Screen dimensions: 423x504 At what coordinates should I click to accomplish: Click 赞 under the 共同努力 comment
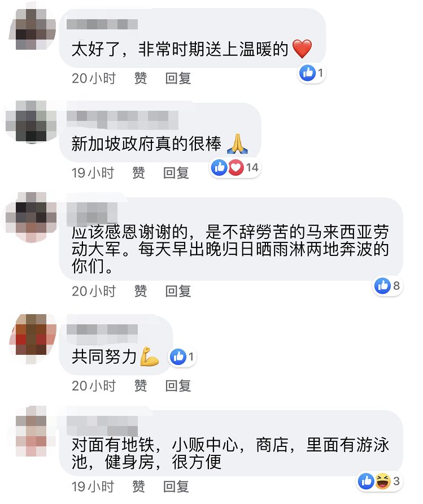click(141, 386)
